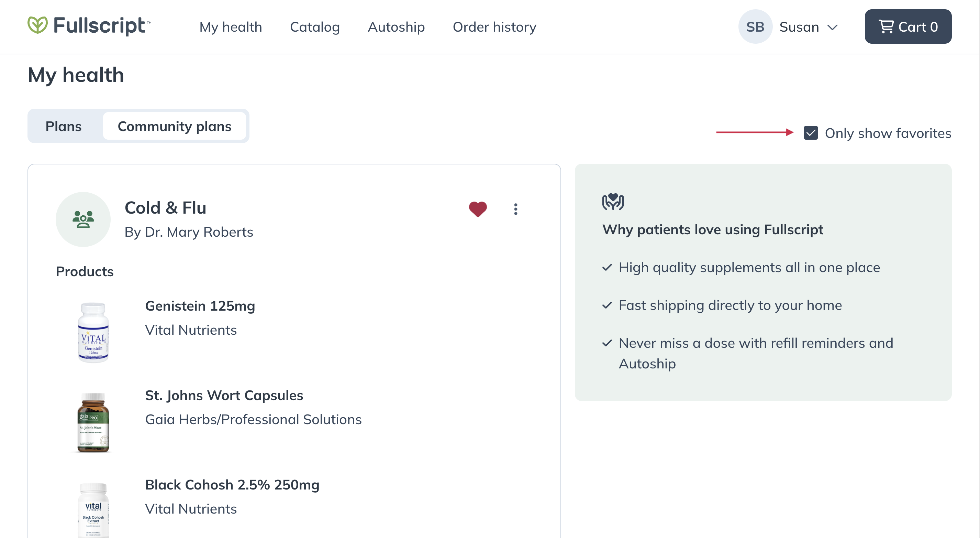The image size is (980, 538).
Task: Click the SB user avatar
Action: (755, 26)
